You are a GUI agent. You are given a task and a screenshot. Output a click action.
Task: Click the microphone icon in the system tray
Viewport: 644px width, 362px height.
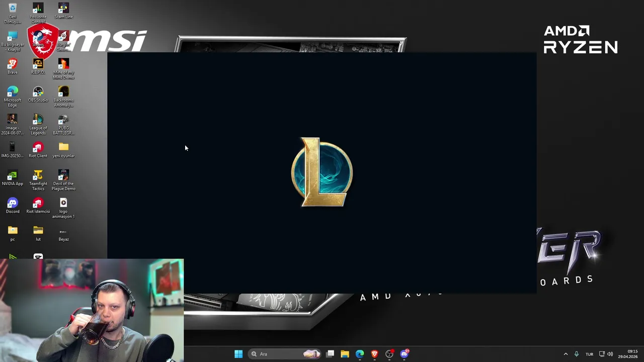(577, 354)
